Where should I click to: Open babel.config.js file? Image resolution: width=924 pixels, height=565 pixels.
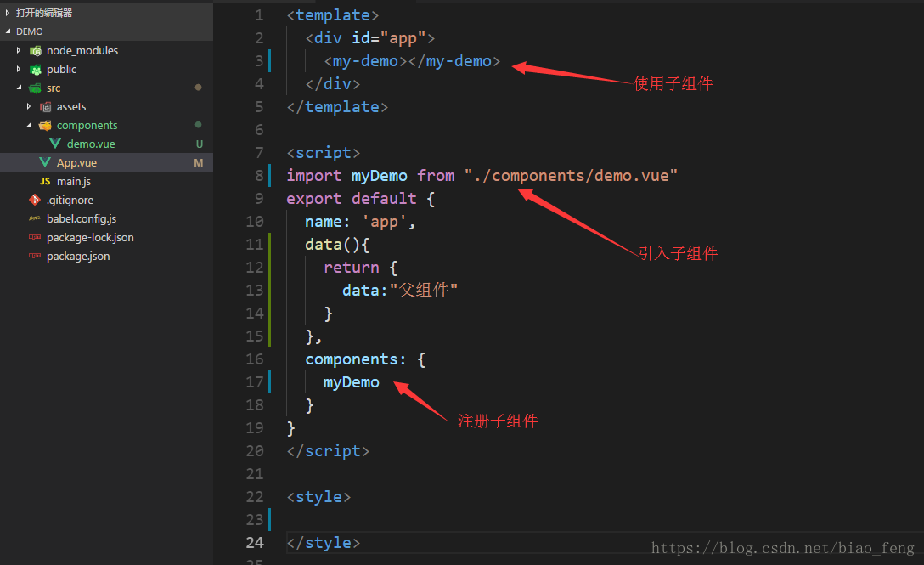coord(82,219)
